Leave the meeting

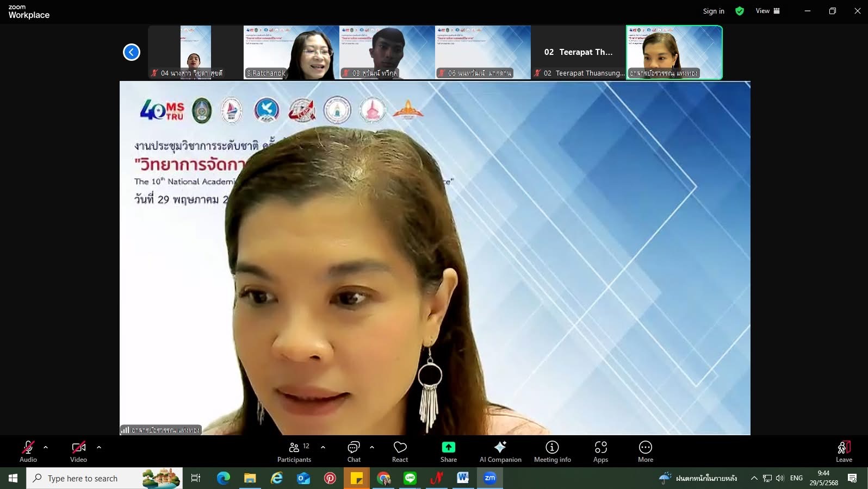(844, 452)
